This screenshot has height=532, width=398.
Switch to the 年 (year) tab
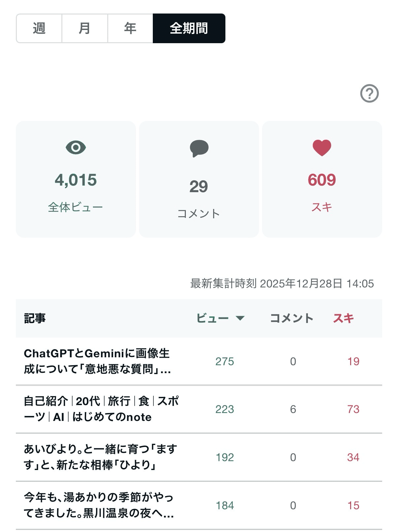[130, 28]
